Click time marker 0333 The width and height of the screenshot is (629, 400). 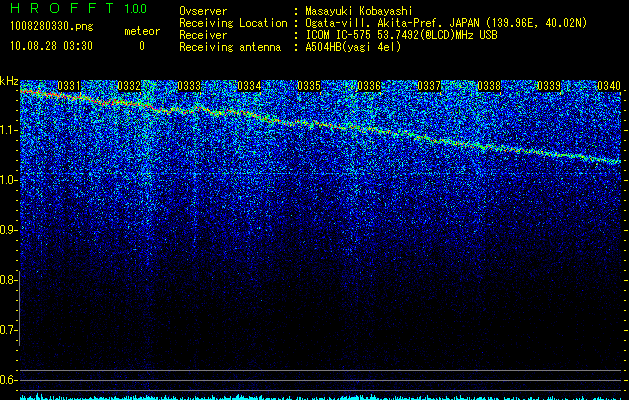[189, 86]
